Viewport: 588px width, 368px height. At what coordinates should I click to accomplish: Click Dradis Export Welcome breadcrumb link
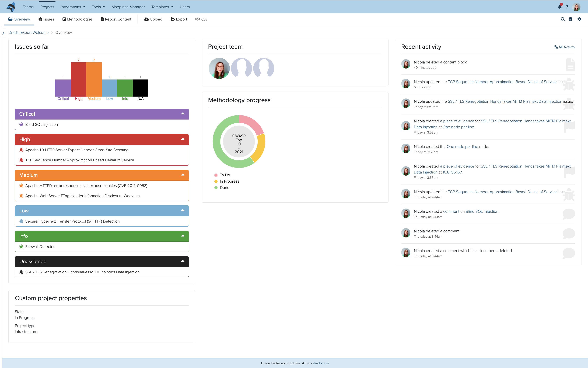(x=28, y=33)
